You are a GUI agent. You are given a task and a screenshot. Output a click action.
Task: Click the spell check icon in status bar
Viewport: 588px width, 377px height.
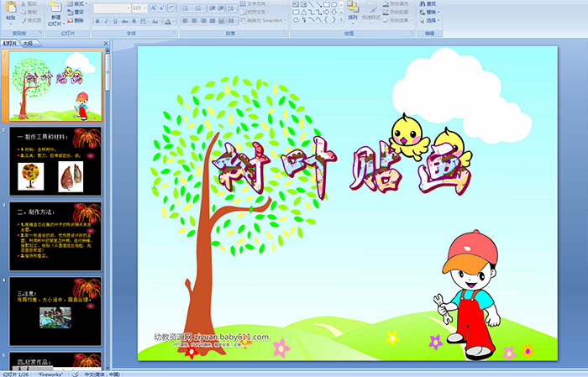click(x=76, y=374)
